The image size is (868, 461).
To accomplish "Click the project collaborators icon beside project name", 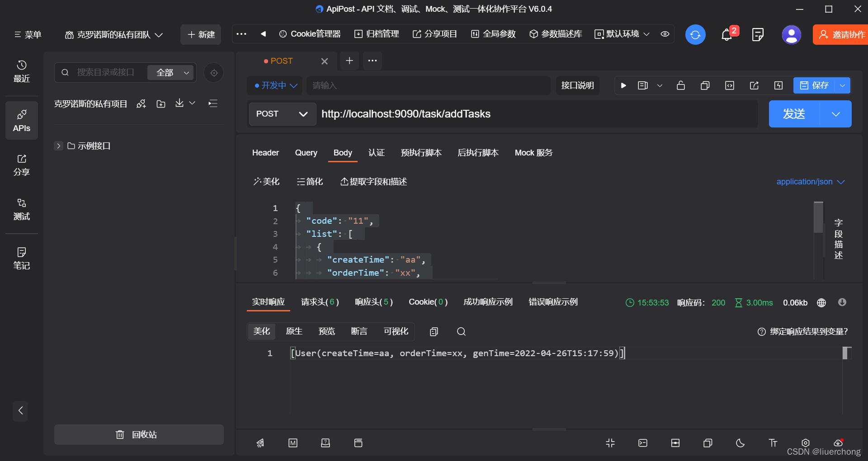I will point(142,104).
